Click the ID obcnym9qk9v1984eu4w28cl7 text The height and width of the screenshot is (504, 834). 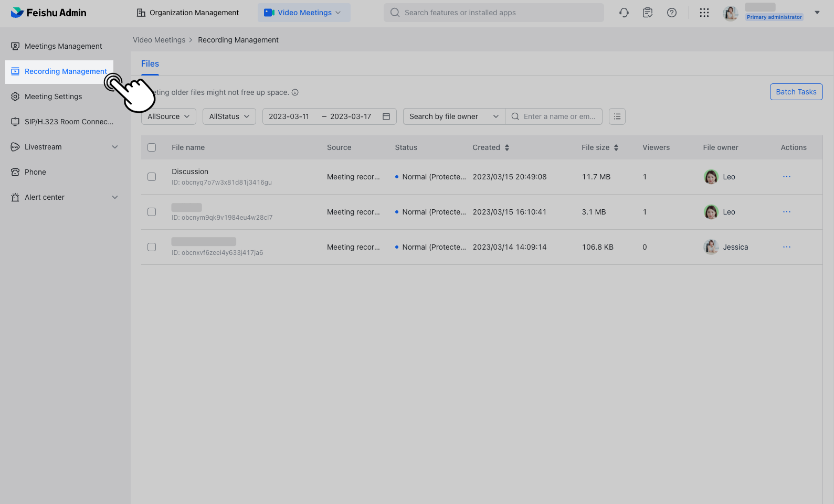pyautogui.click(x=222, y=218)
